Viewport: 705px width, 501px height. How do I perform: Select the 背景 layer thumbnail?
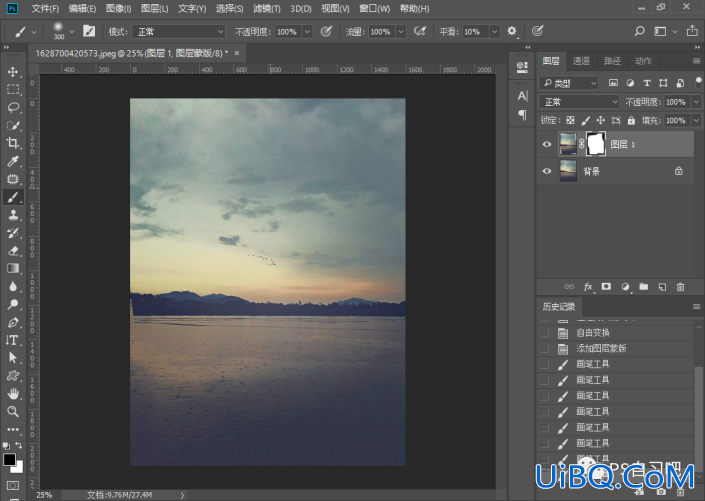568,171
